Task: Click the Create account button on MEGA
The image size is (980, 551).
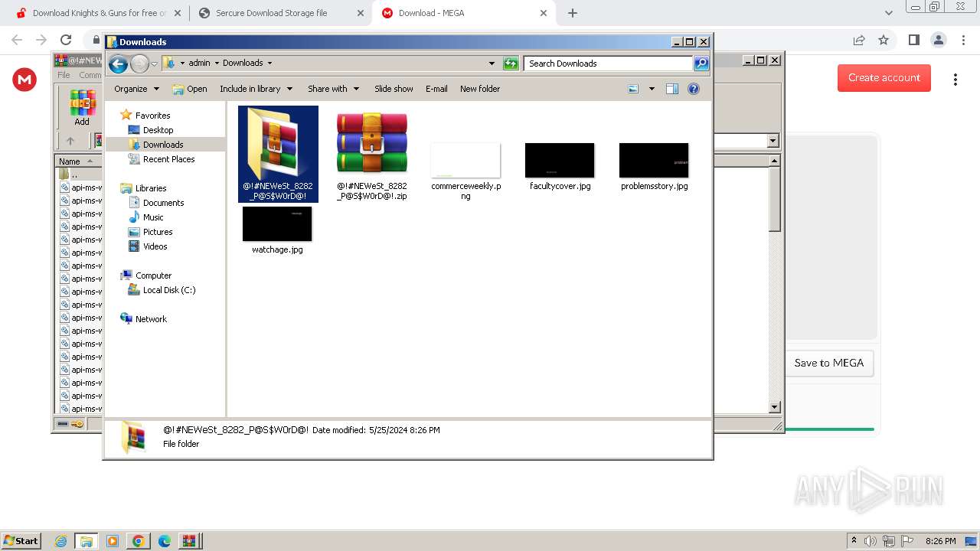Action: [884, 78]
